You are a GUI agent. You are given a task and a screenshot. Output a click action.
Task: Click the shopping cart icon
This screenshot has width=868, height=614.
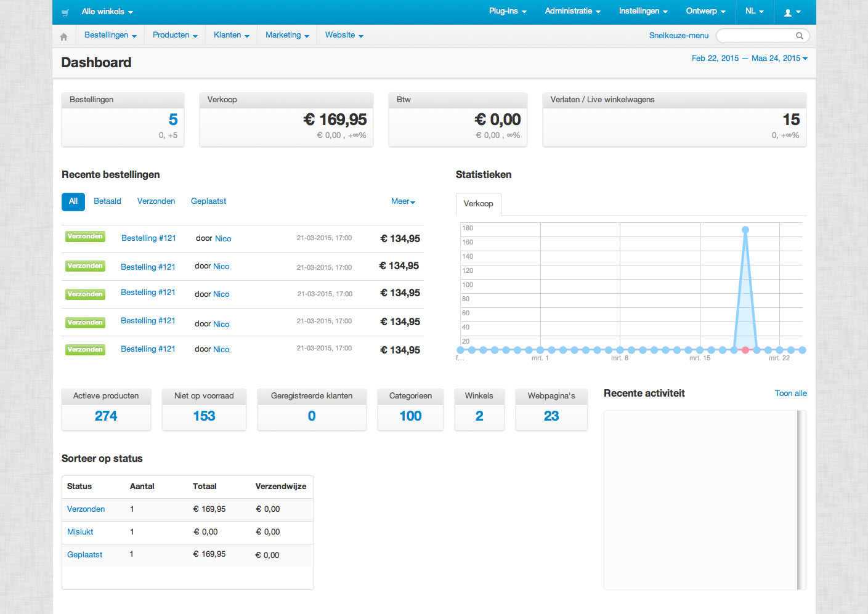coord(65,12)
